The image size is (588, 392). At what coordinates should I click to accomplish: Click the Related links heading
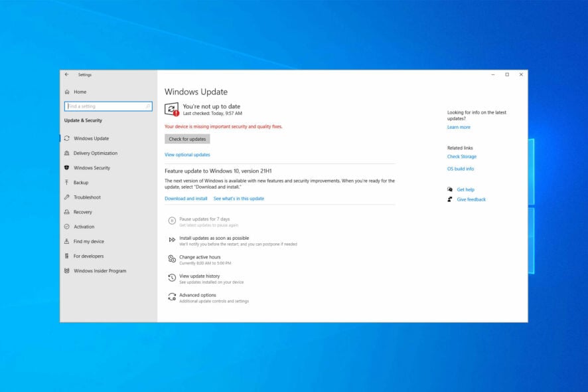coord(460,148)
